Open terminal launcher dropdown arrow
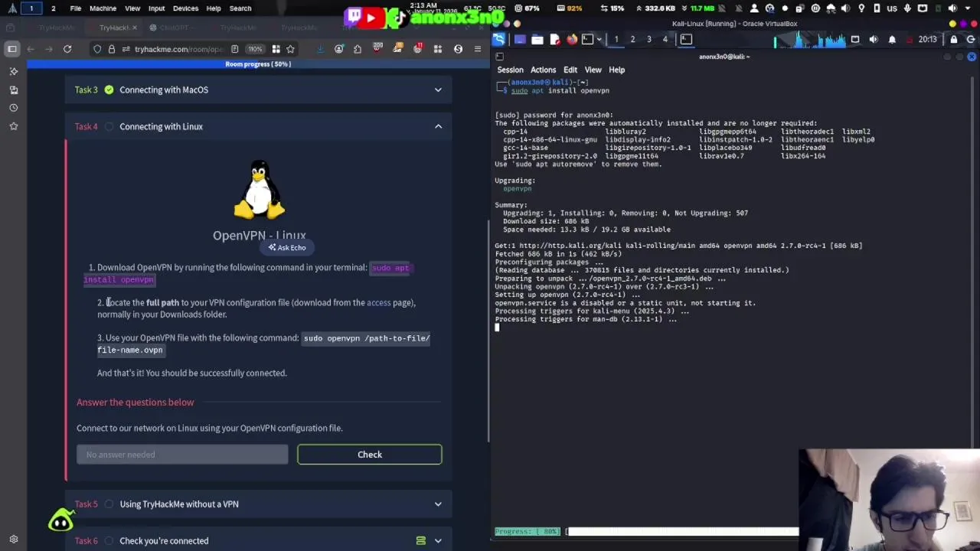The width and height of the screenshot is (980, 551). coord(598,39)
